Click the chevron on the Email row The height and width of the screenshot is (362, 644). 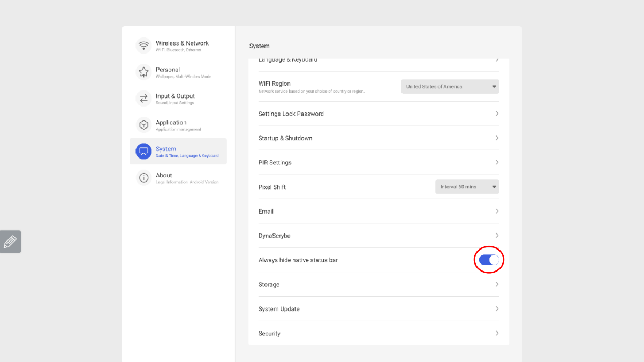click(497, 211)
